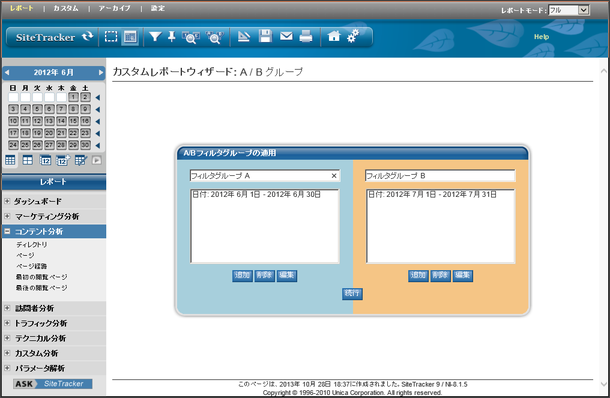Click the フィルタグループ B name field
The height and width of the screenshot is (398, 610).
[x=440, y=176]
